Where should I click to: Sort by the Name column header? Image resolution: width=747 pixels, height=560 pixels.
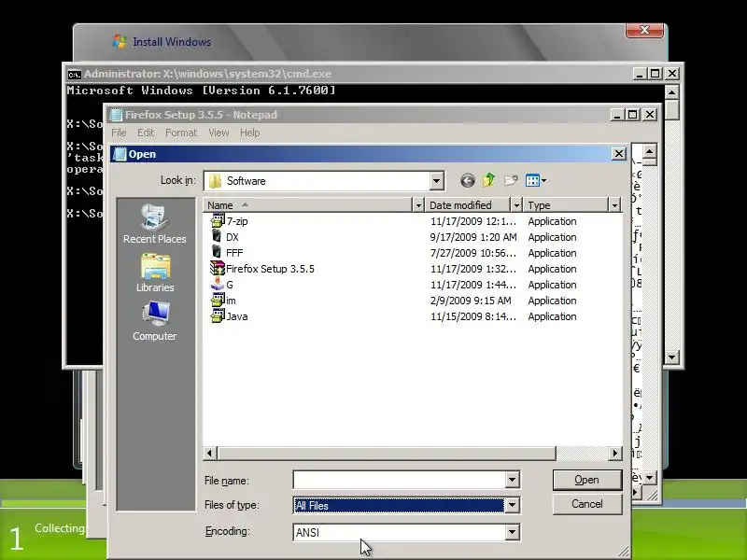[308, 205]
